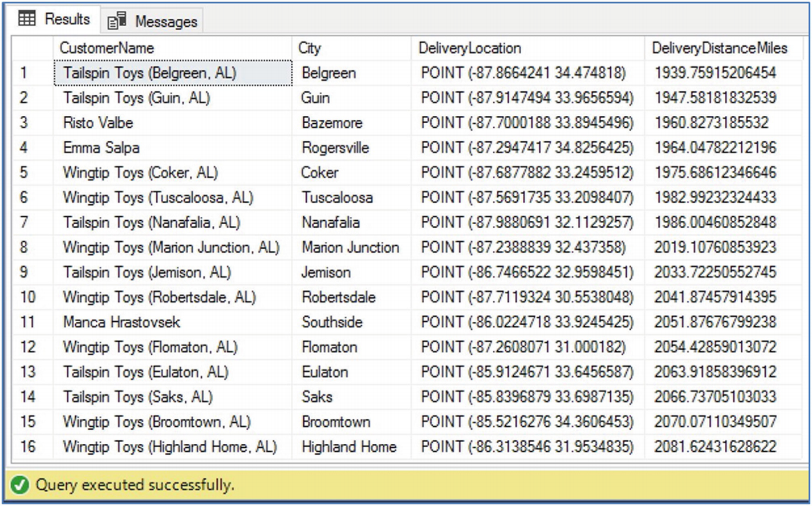Select cell Wingtip Toys (Tuscaloosa, AL)

click(x=172, y=197)
